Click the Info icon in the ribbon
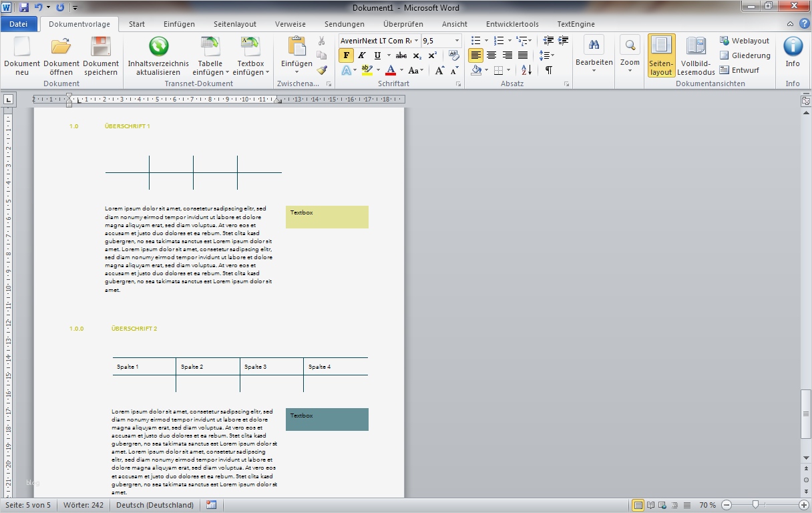This screenshot has height=513, width=812. pyautogui.click(x=793, y=47)
